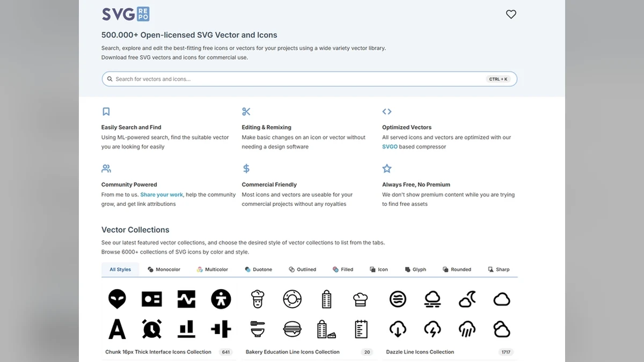This screenshot has height=362, width=644.
Task: Select the Glyph tab
Action: click(x=415, y=269)
